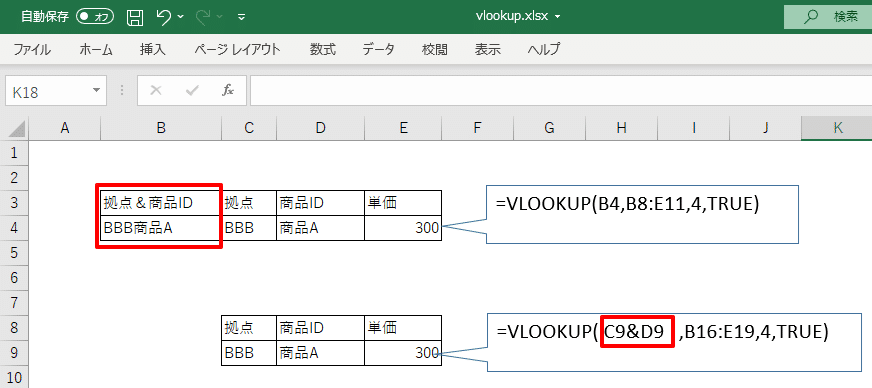Open the Customize Quick Access Toolbar dropdown
872x388 pixels.
coord(241,17)
